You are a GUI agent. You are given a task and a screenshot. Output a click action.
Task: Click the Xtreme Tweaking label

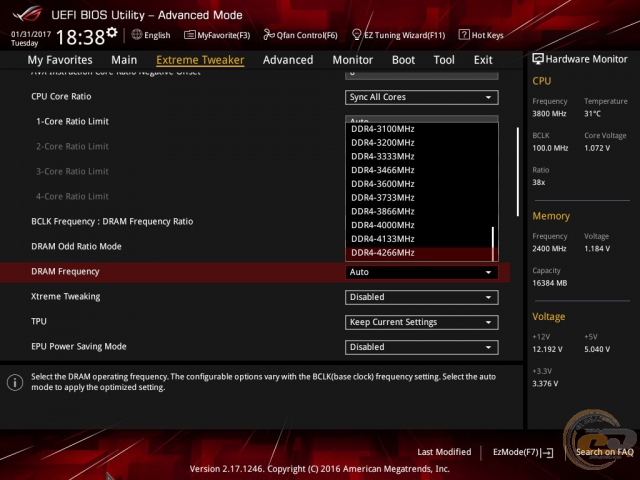(x=65, y=297)
